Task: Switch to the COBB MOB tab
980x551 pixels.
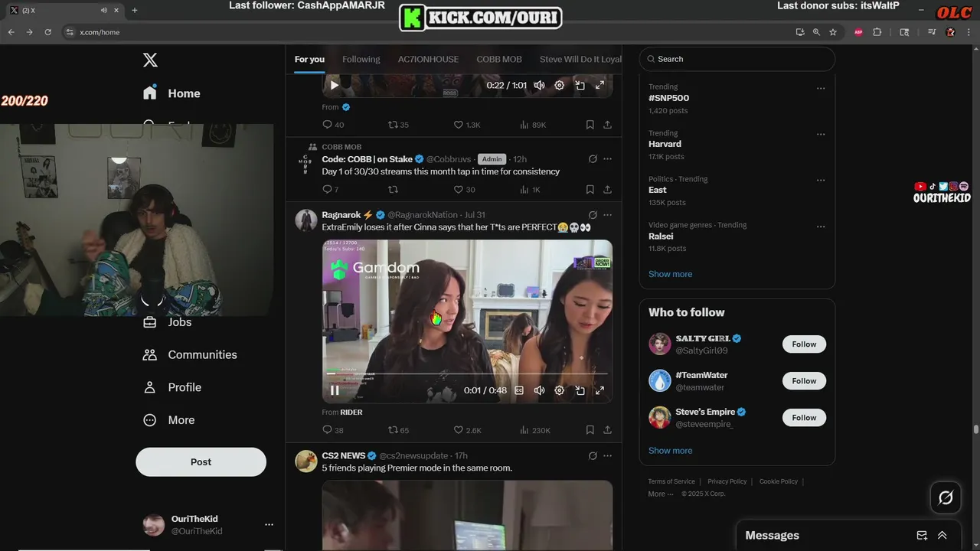Action: coord(499,59)
